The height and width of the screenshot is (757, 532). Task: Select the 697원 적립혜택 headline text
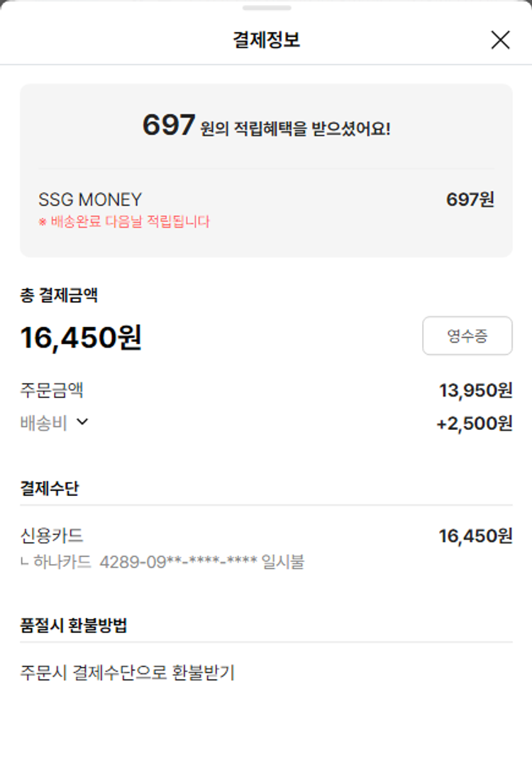266,126
